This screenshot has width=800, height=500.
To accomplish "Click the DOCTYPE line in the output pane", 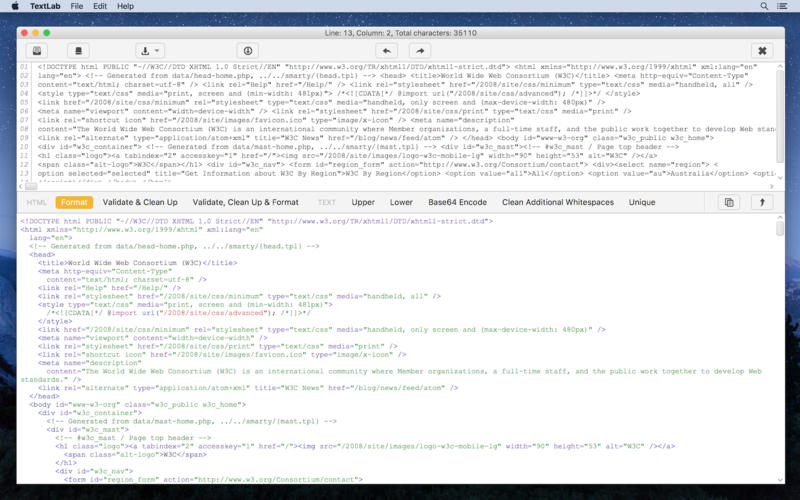I will 257,221.
